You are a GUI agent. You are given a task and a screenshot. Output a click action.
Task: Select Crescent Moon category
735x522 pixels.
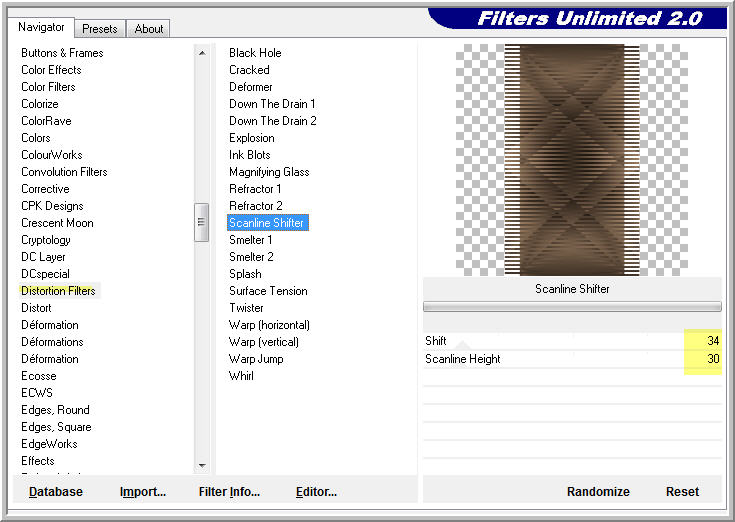tap(57, 223)
